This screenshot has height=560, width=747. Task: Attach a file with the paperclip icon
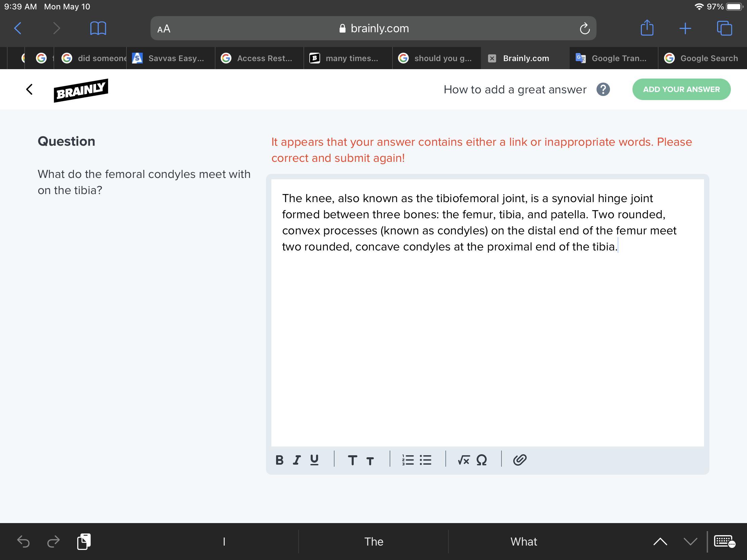point(519,460)
